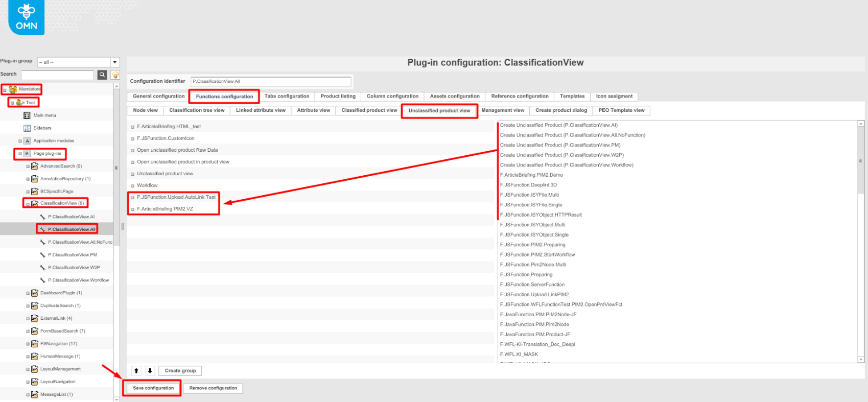Viewport: 868px width, 402px height.
Task: Click the FSNavigation plug-in icon
Action: (35, 344)
